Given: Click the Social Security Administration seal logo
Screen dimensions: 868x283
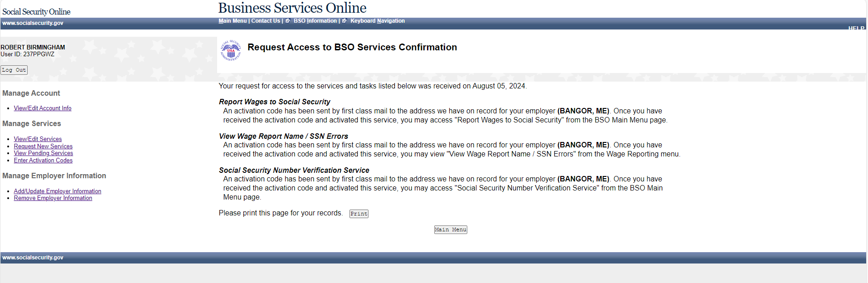Looking at the screenshot, I should (231, 50).
